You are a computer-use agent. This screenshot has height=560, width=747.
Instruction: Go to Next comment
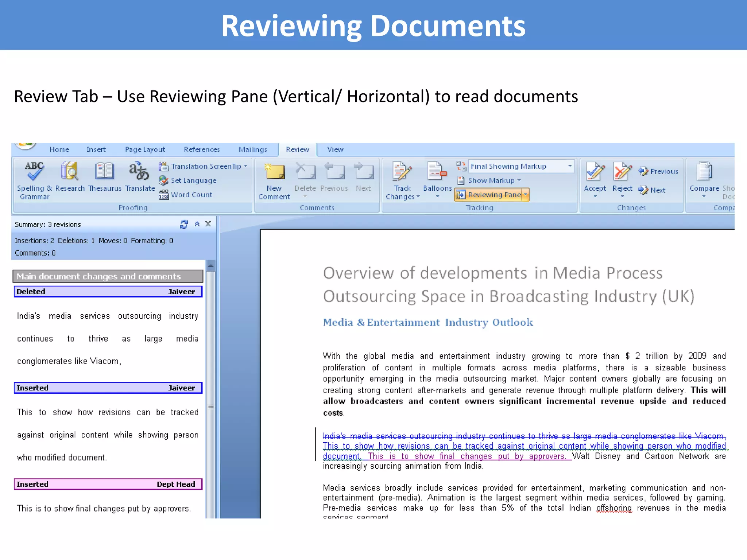click(364, 178)
